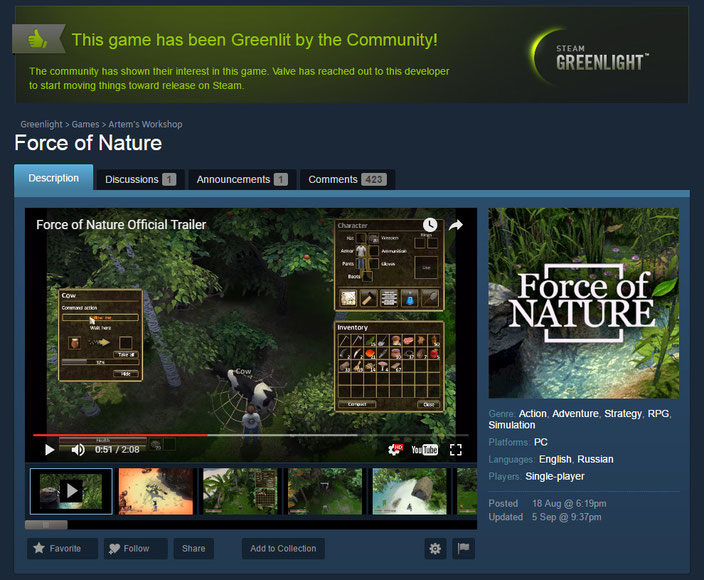The height and width of the screenshot is (580, 704).
Task: Open the settings gear button below video
Action: tap(435, 549)
